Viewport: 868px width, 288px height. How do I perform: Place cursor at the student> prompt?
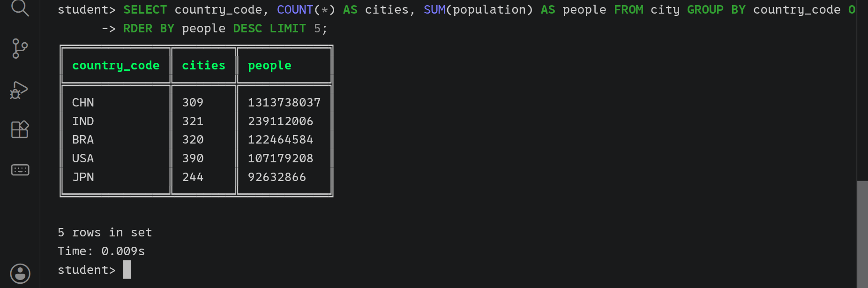pos(127,270)
